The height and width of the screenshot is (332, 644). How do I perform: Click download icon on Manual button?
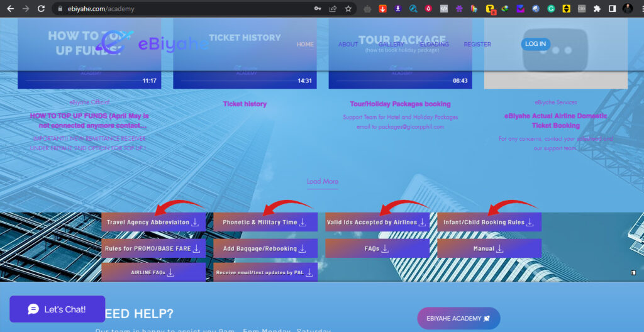click(x=499, y=248)
